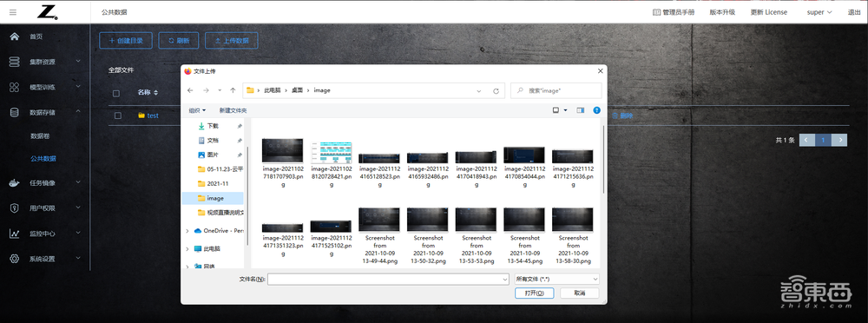Open the 数据卷 submenu item
868x323 pixels.
tap(40, 136)
